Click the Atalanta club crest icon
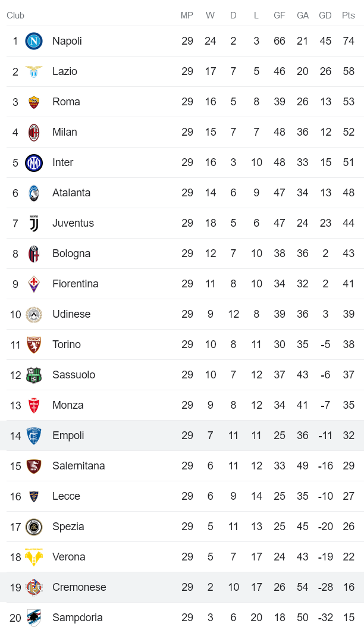This screenshot has height=636, width=364. [x=34, y=193]
